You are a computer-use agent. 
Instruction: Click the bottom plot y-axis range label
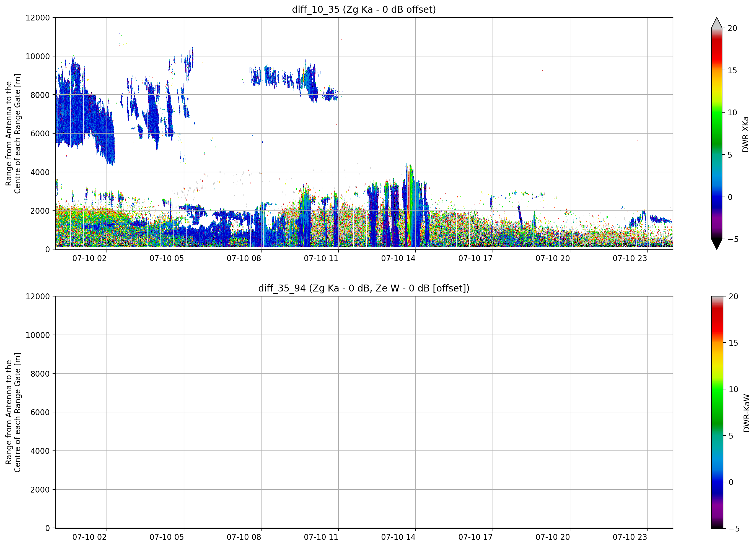(13, 412)
